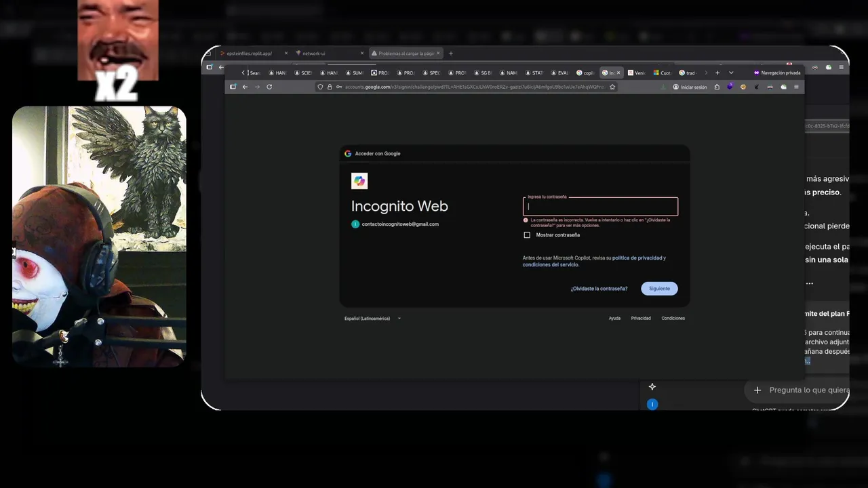
Task: Click the forward arrow in front browser toolbar
Action: coord(257,87)
